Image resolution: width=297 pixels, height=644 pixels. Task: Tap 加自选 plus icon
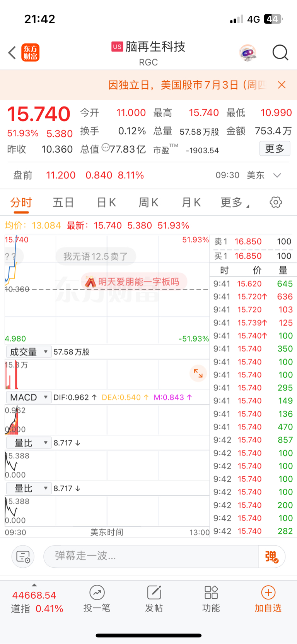(x=268, y=592)
